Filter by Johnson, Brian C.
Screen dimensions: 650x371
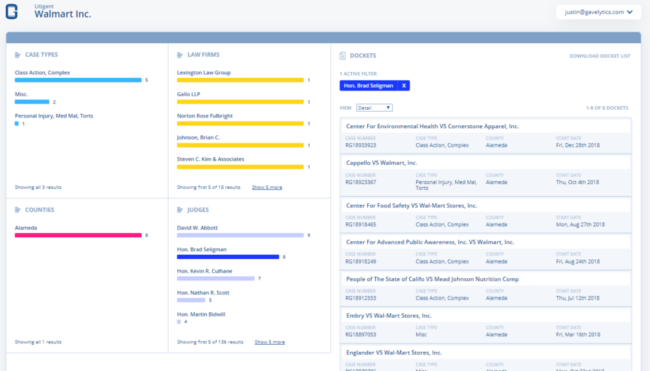(198, 138)
